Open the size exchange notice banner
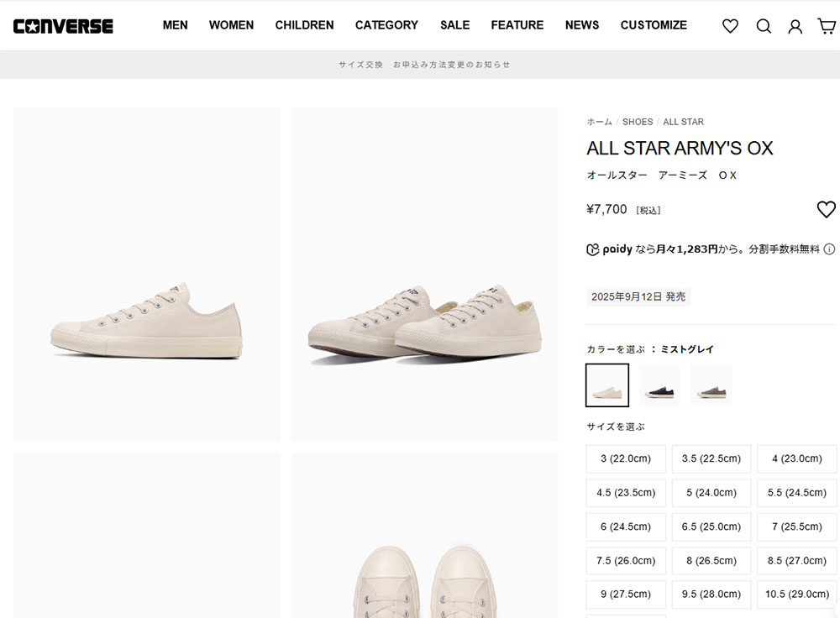This screenshot has width=840, height=618. pyautogui.click(x=424, y=65)
